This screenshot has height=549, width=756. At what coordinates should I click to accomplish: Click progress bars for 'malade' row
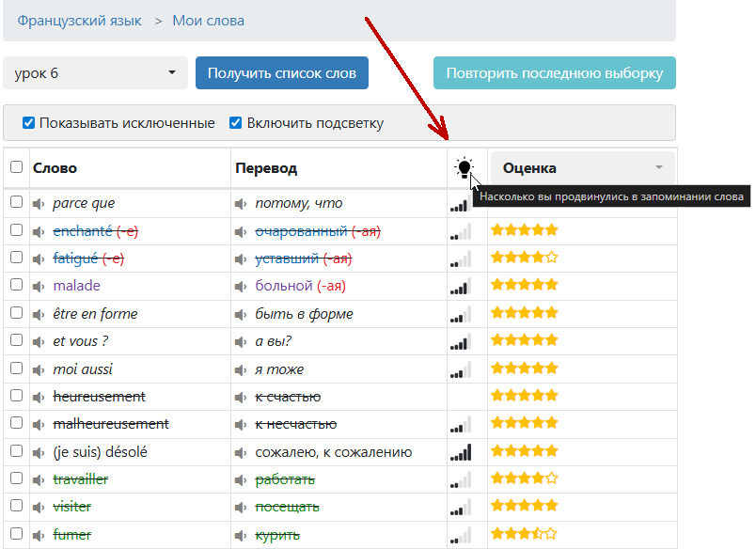461,287
